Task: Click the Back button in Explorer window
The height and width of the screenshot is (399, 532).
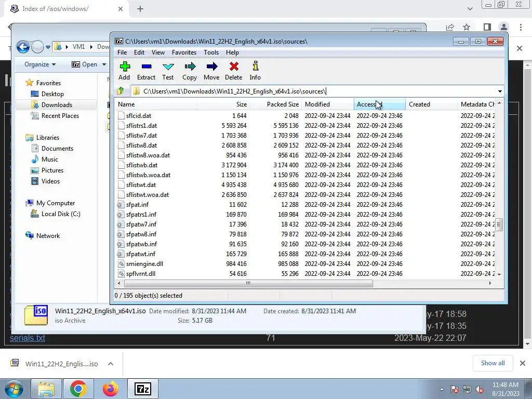Action: [x=23, y=47]
